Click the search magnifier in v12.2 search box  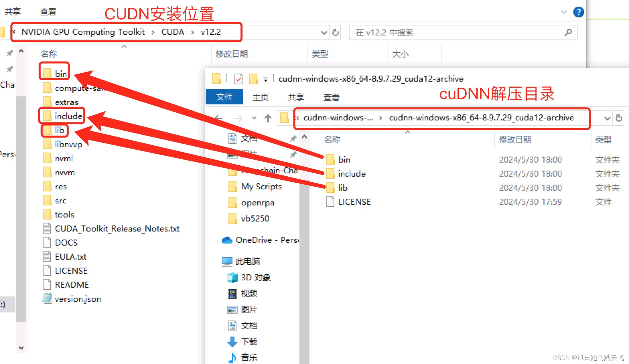[568, 32]
